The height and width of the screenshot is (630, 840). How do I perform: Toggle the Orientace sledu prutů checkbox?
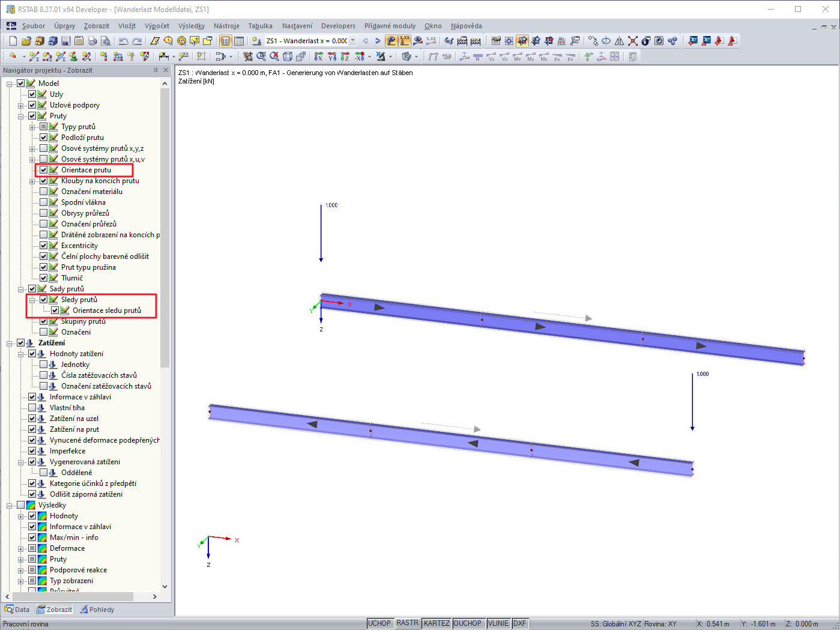pyautogui.click(x=55, y=310)
